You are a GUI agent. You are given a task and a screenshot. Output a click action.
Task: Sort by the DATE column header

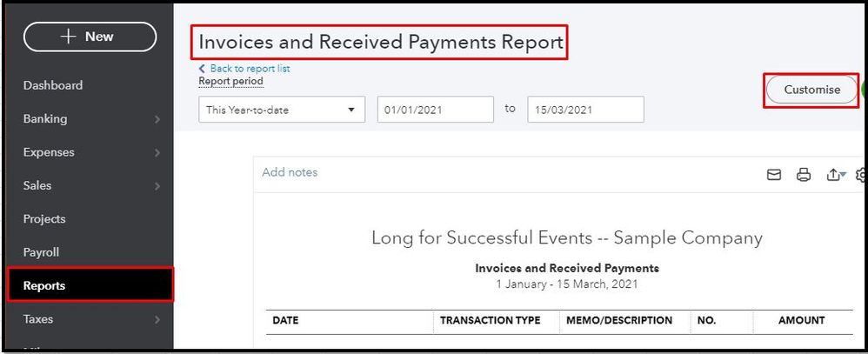point(285,320)
